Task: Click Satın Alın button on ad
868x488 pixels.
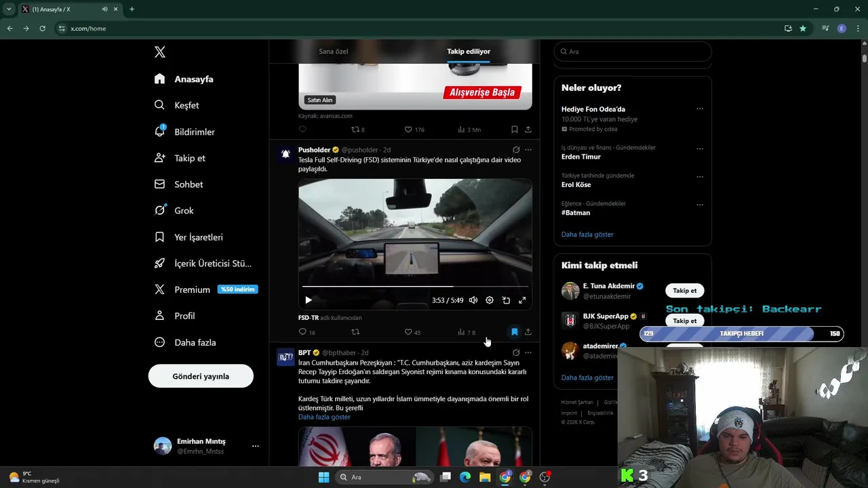Action: pos(320,100)
